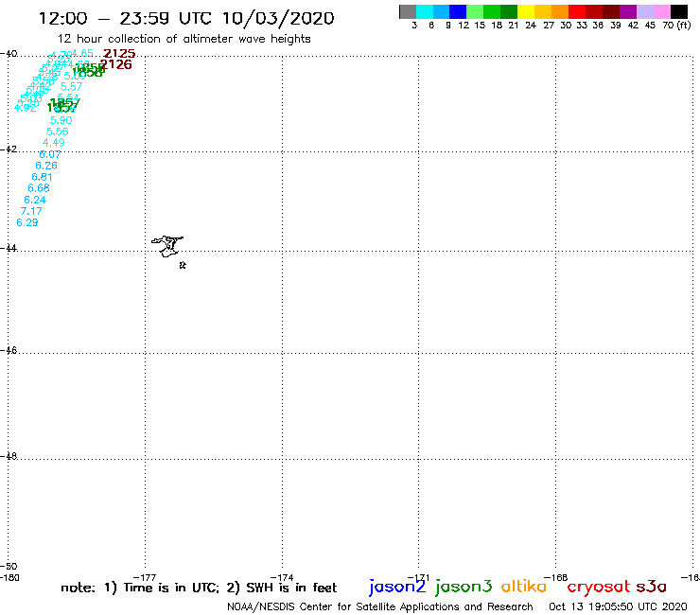
Task: Click the -177 longitude axis label
Action: 145,577
